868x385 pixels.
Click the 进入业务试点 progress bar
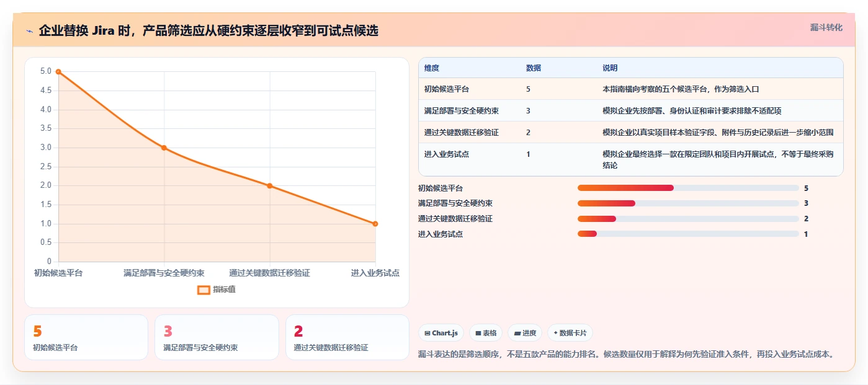[688, 234]
